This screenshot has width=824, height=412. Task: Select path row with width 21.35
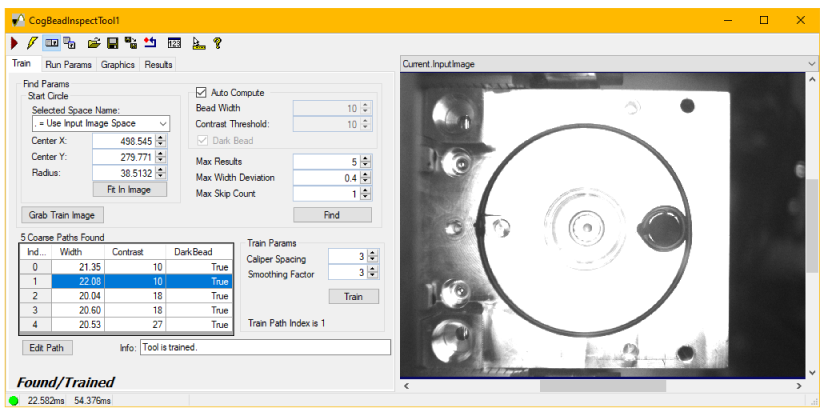[126, 267]
